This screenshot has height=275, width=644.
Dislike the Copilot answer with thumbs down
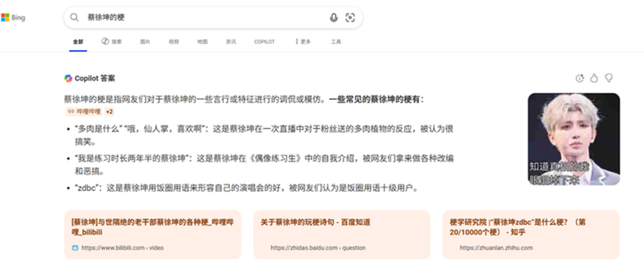point(609,78)
